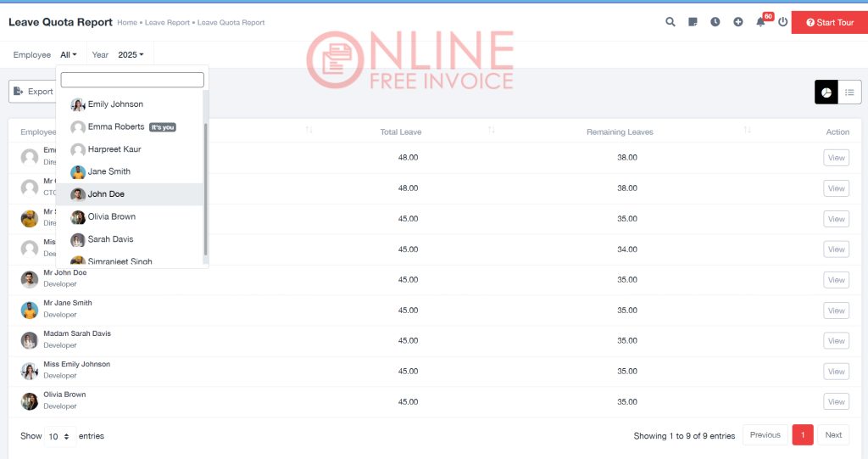Screen dimensions: 868x459
Task: Click Olivia Brown name in table
Action: [64, 395]
